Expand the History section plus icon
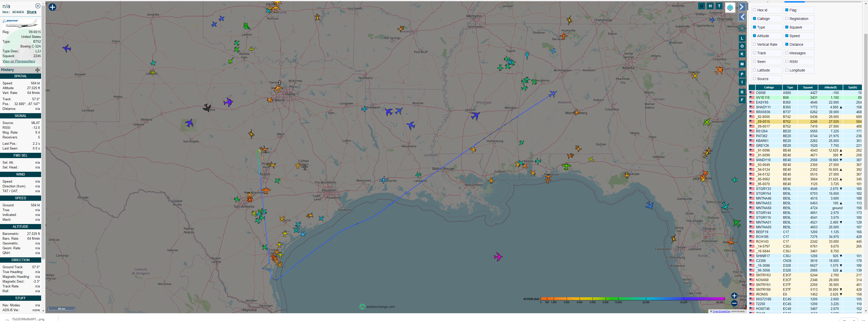Screen dimensions: 868x321 [37, 70]
